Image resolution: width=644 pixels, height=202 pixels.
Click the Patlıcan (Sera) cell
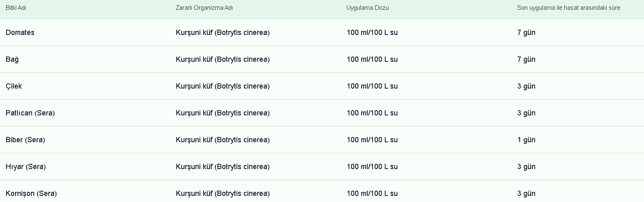[x=30, y=113]
